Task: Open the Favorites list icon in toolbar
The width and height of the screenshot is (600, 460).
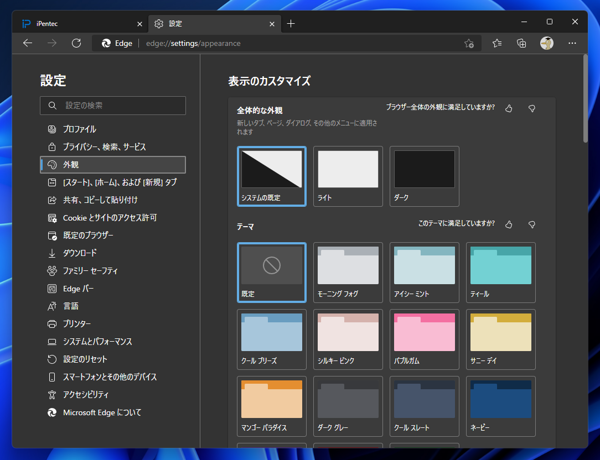Action: pos(497,44)
